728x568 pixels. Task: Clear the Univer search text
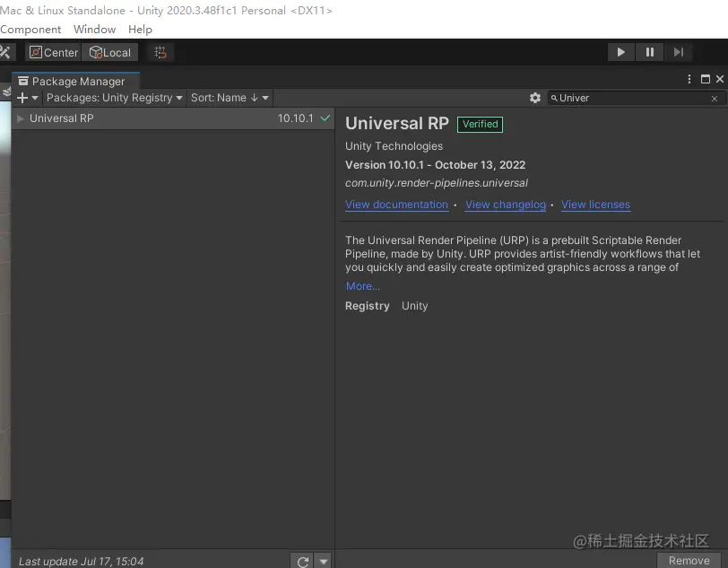[715, 99]
